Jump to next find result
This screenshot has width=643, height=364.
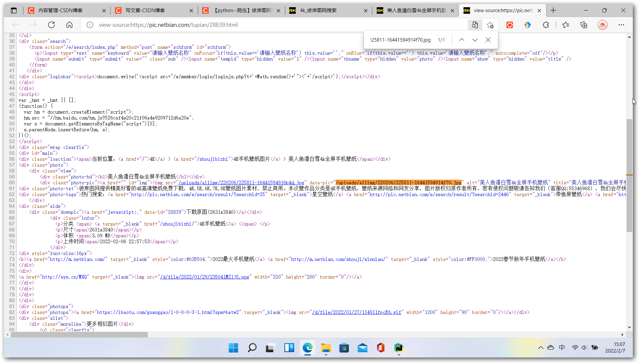tap(475, 40)
